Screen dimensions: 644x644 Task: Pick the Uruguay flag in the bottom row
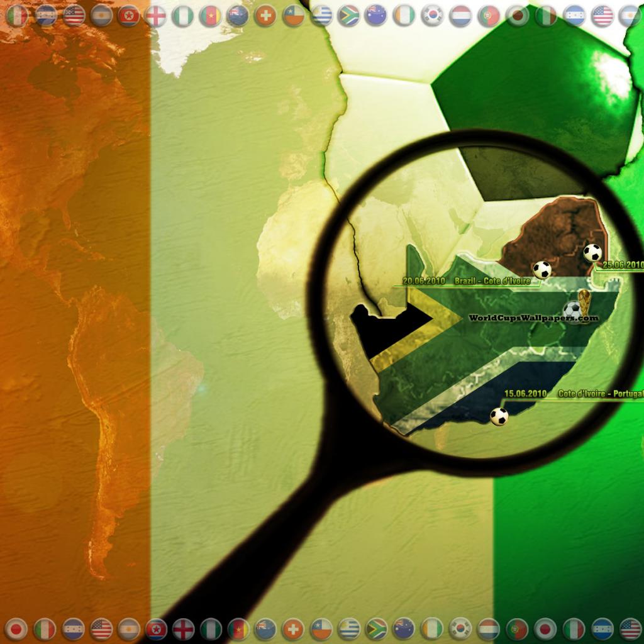(348, 628)
